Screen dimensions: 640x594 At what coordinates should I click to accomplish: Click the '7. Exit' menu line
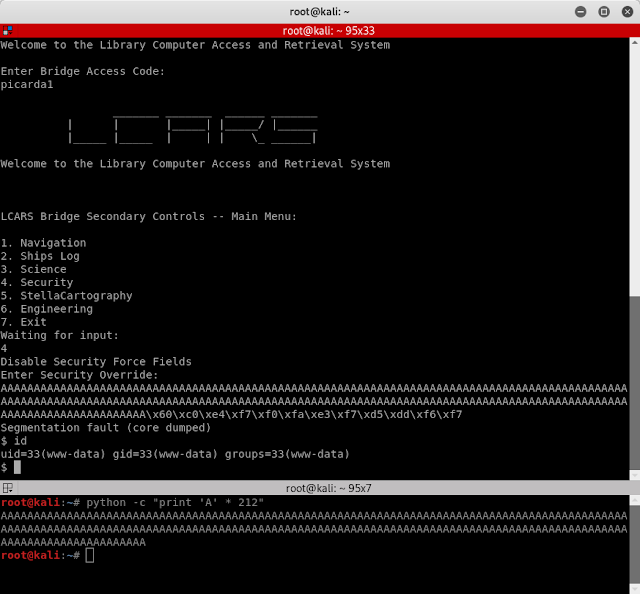[23, 322]
